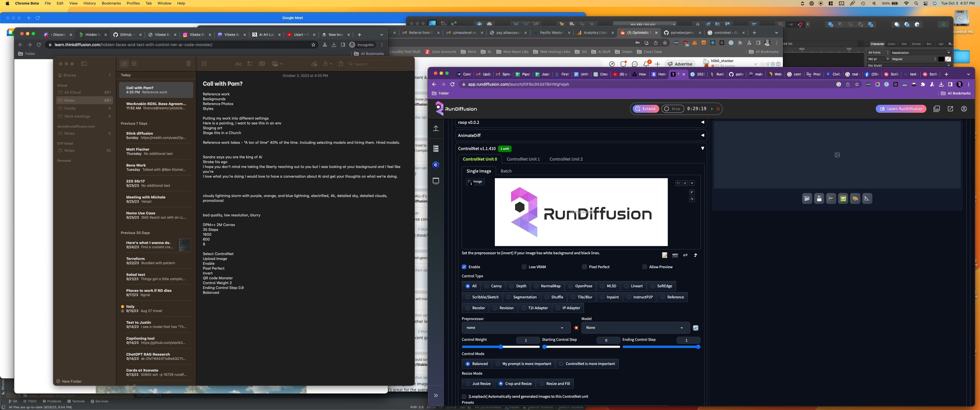Click the floppy disk save image icon
The image size is (980, 410).
[x=819, y=198]
